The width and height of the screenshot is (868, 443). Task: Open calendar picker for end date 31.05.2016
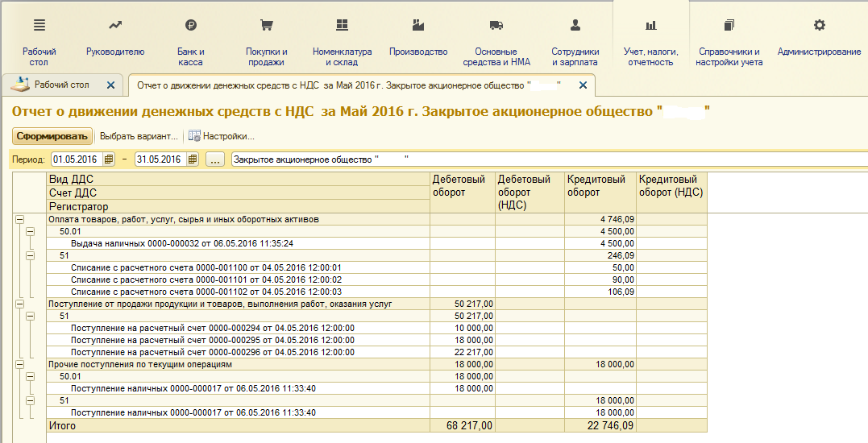tap(193, 159)
